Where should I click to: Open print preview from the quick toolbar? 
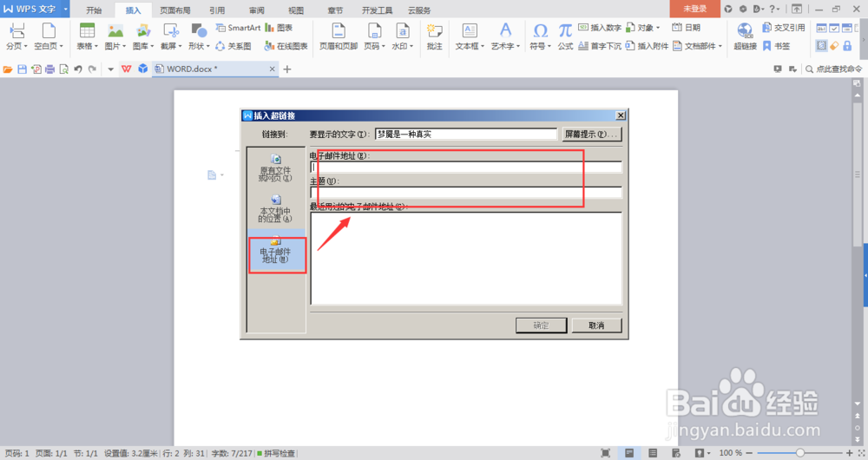tap(63, 69)
